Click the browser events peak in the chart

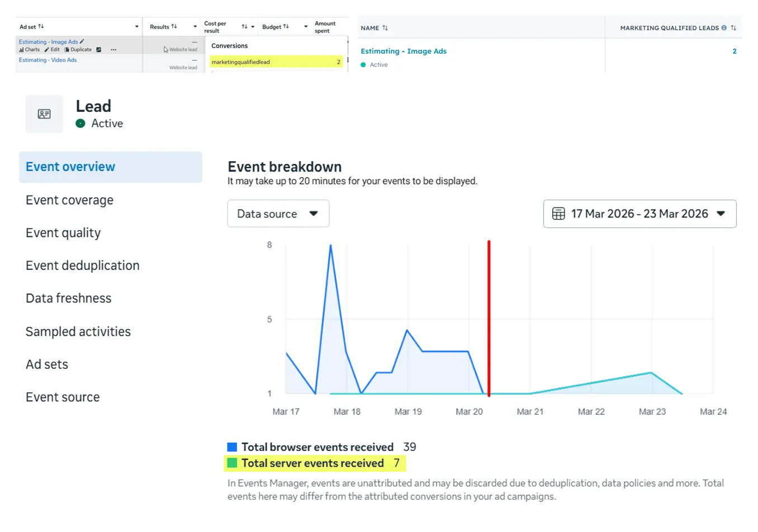(331, 246)
